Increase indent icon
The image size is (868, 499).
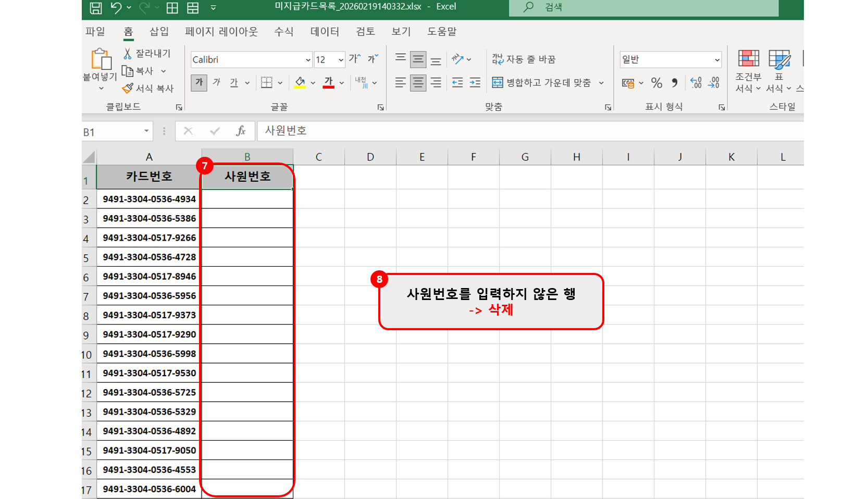click(475, 82)
